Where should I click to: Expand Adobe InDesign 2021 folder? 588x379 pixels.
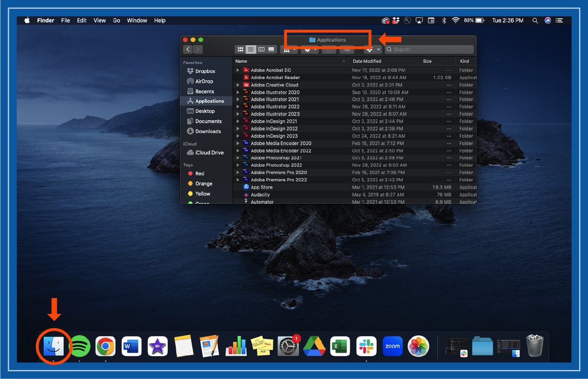point(238,121)
